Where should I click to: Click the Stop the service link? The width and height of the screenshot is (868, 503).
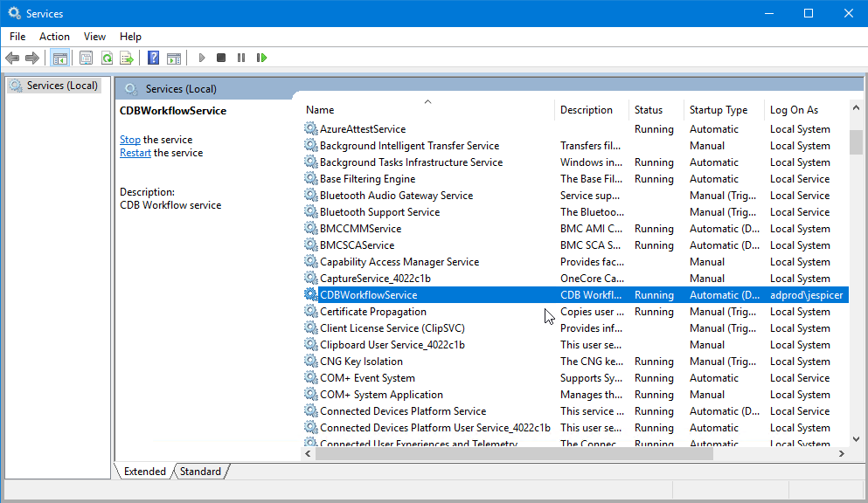pyautogui.click(x=130, y=140)
